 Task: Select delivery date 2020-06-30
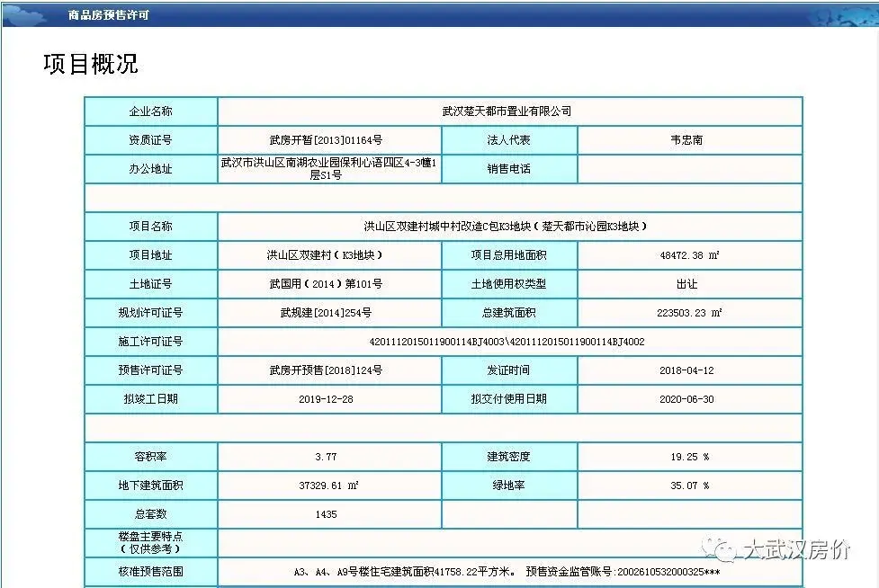click(x=686, y=399)
